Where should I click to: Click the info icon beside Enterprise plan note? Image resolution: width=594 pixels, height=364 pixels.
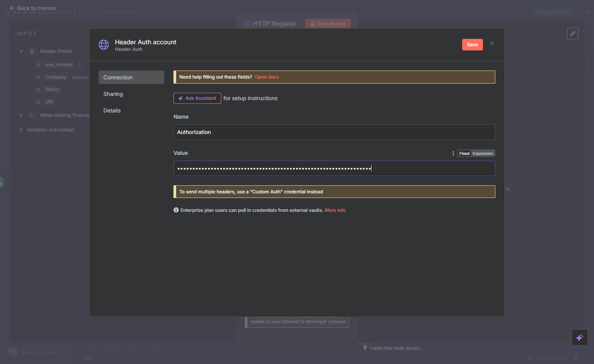click(176, 210)
